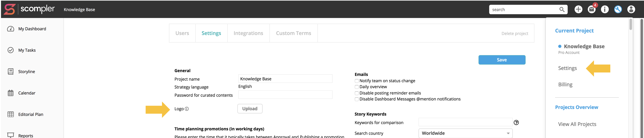Open the info icon in header
The width and height of the screenshot is (644, 138).
605,9
